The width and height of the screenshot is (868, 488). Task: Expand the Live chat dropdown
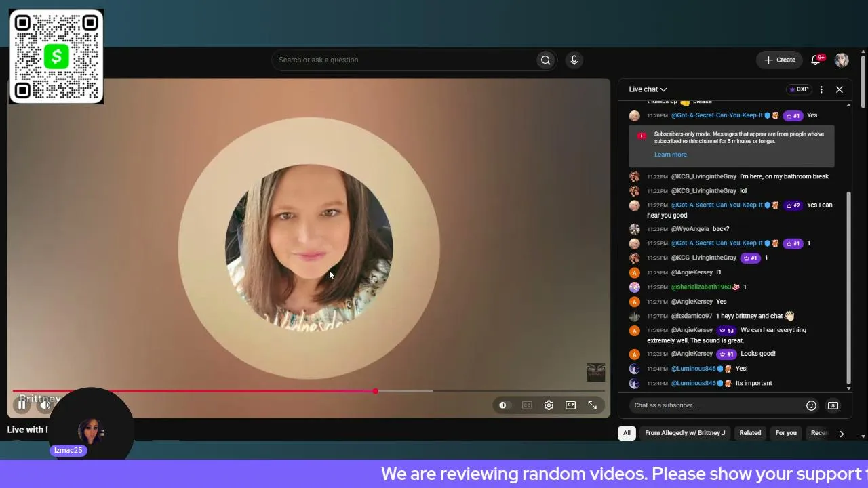point(648,89)
